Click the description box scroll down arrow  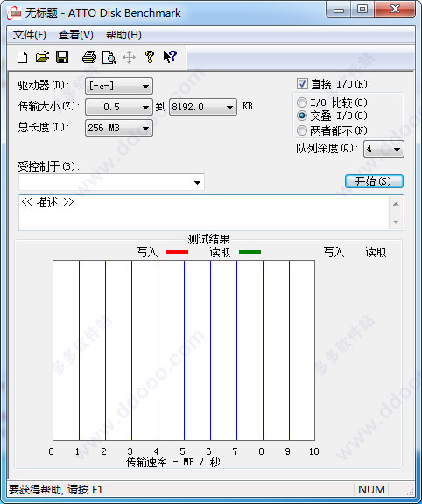point(396,221)
